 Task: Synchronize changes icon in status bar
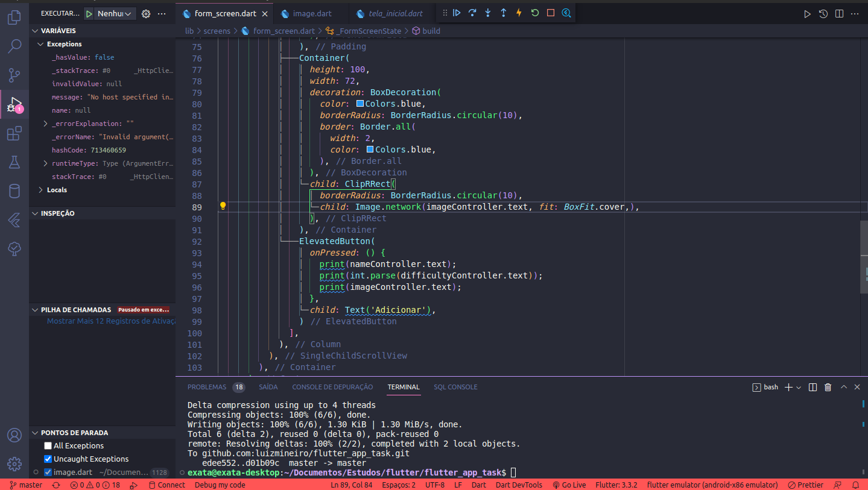point(56,485)
